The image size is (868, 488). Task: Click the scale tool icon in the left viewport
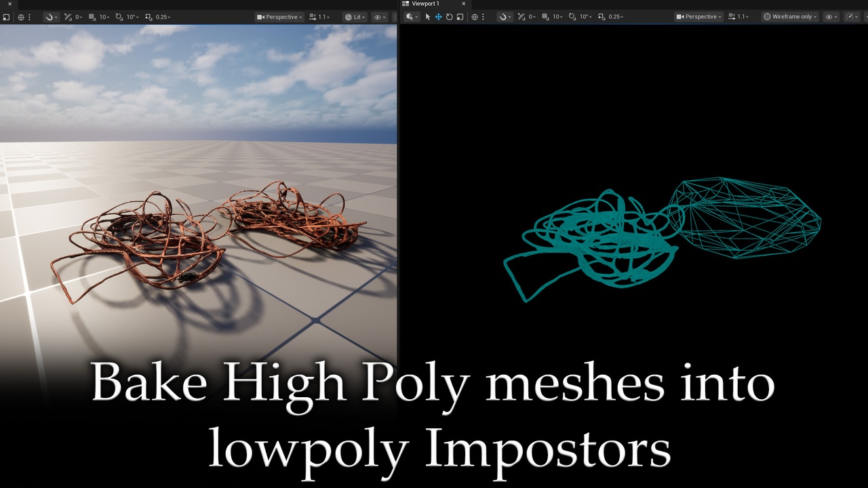coord(6,17)
